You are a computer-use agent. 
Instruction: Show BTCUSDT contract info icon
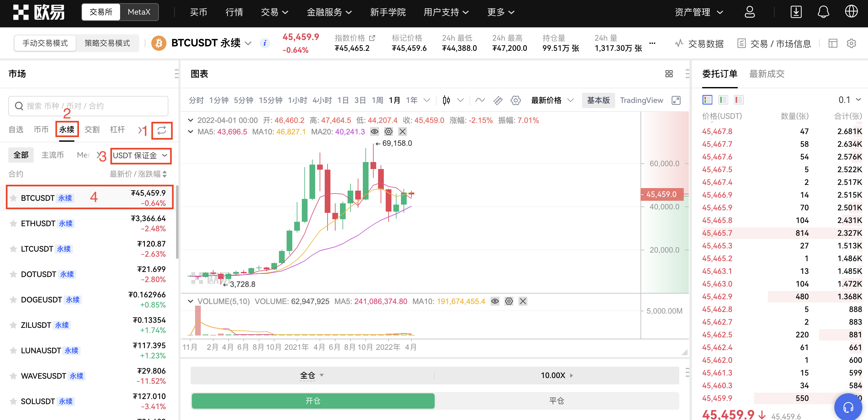click(x=265, y=43)
